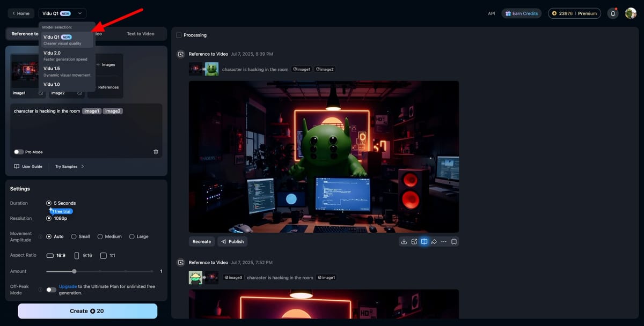Open the notifications bell
Viewport: 644px width, 326px height.
click(x=613, y=13)
